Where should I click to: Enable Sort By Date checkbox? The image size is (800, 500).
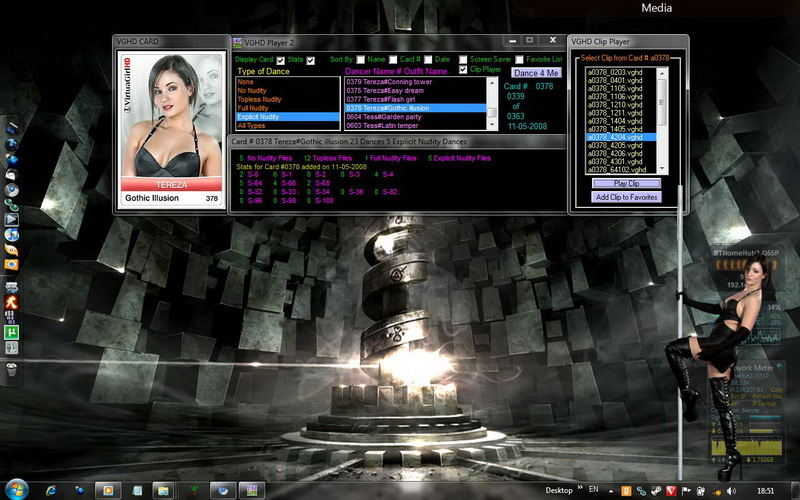click(429, 60)
